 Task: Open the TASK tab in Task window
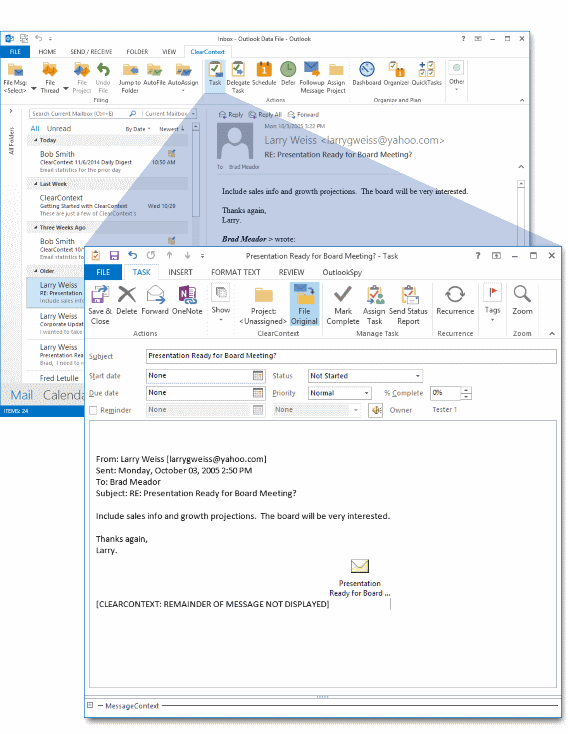point(141,272)
